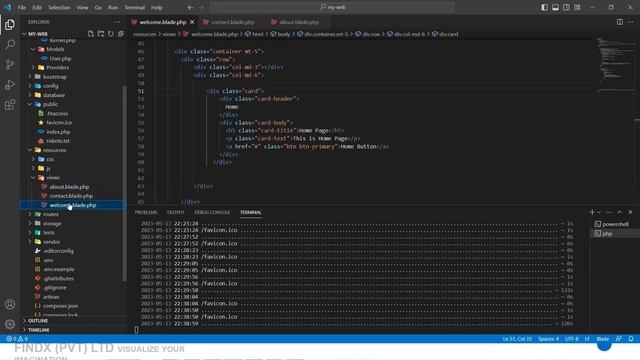The width and height of the screenshot is (640, 360).
Task: Open the Explorer view in activity bar
Action: pos(10,24)
